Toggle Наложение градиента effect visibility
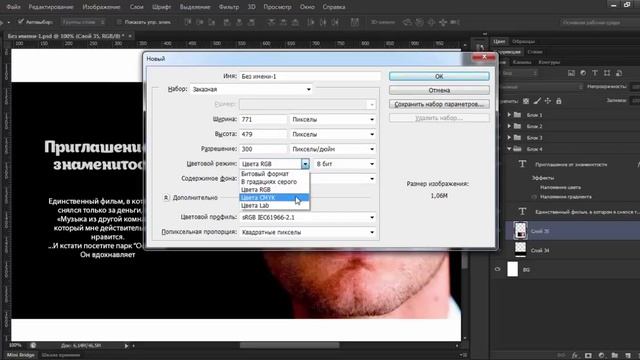Screen dimensions: 640x360 click(x=534, y=197)
